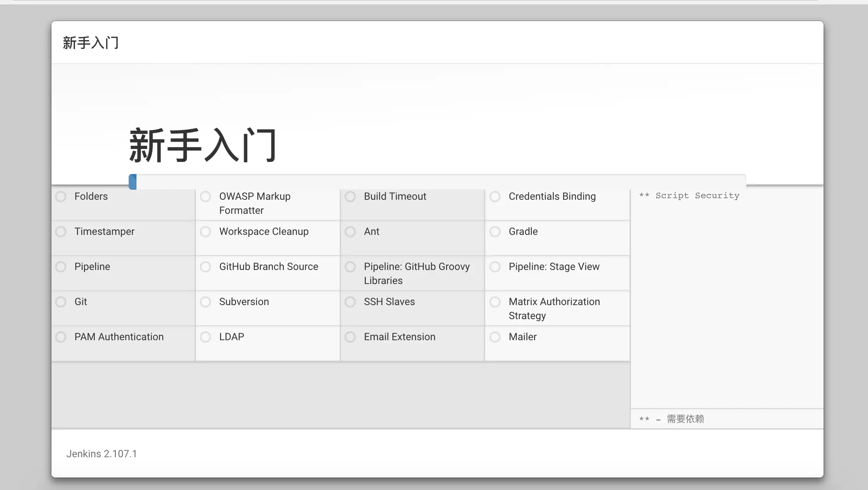Click the GitHub Branch Source label
868x490 pixels.
click(268, 266)
